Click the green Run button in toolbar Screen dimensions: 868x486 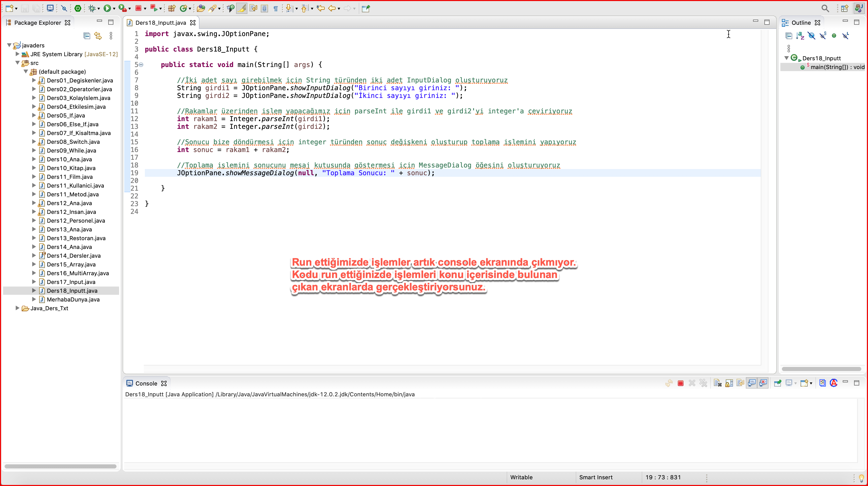[x=107, y=9]
